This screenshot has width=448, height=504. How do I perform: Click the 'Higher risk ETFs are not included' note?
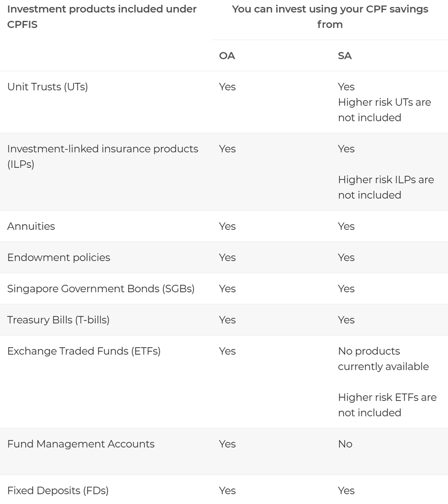[387, 405]
